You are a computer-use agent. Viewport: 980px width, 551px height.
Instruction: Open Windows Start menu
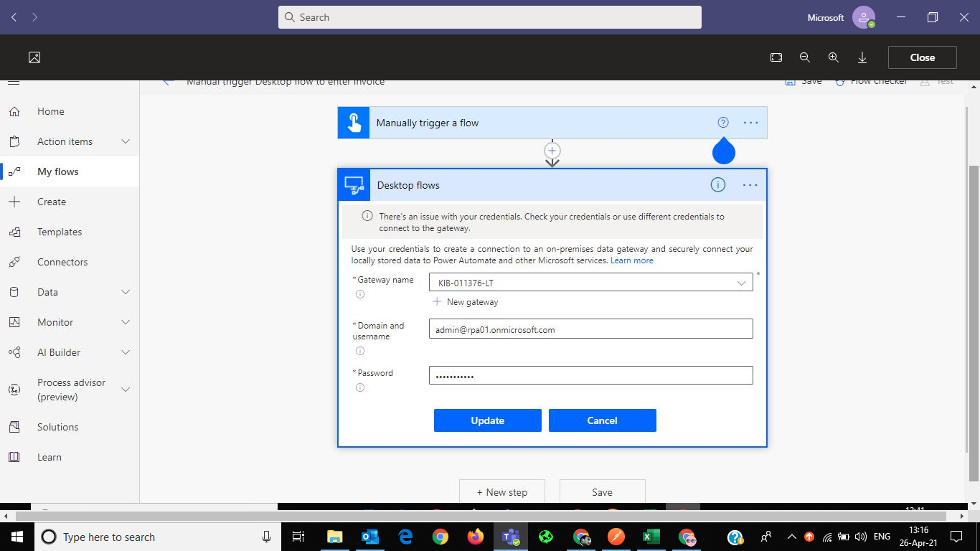(17, 537)
